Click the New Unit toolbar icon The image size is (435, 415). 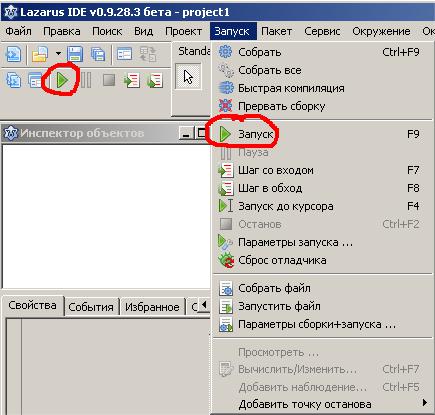click(x=14, y=54)
